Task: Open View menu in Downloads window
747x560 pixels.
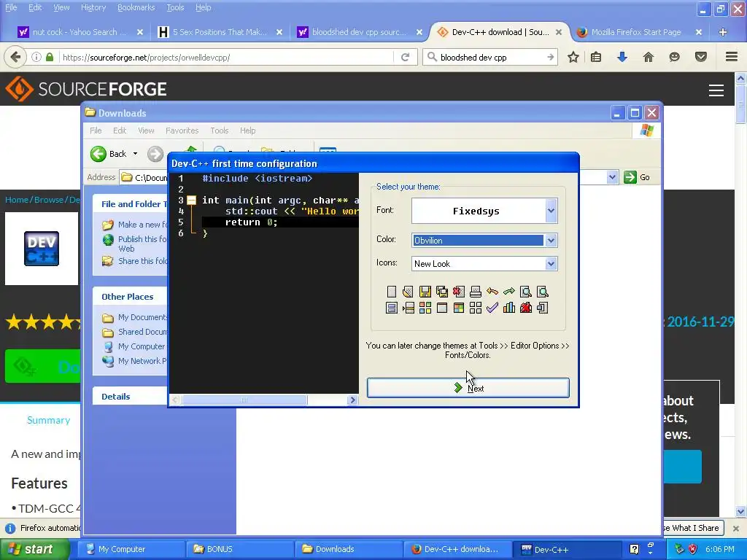Action: (146, 131)
